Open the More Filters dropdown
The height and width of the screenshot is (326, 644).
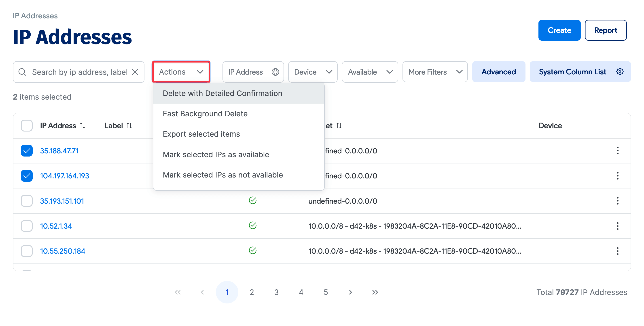(x=435, y=72)
